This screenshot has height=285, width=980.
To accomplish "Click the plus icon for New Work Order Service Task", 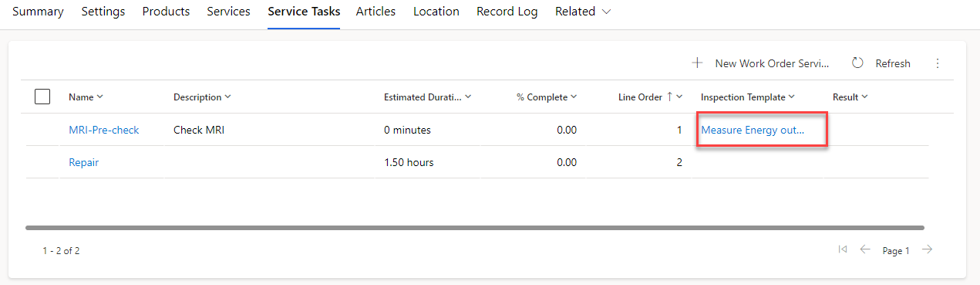I will pos(697,63).
